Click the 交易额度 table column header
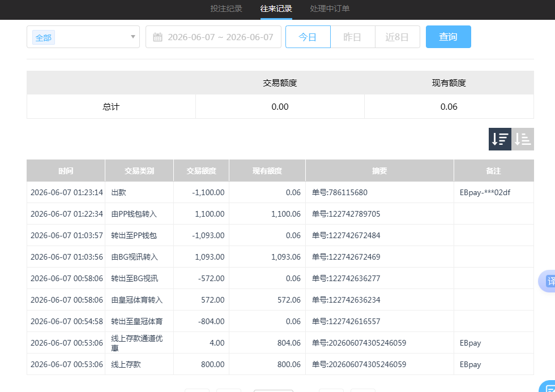The height and width of the screenshot is (392, 555). 202,171
